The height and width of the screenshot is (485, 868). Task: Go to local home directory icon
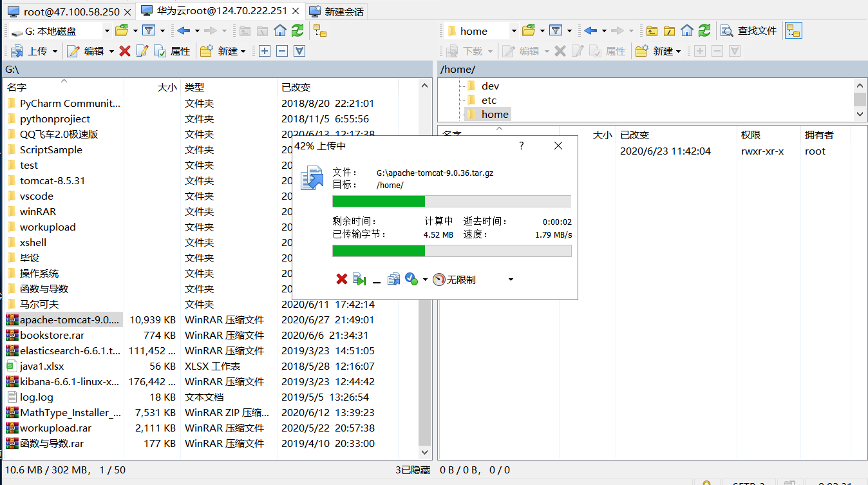(279, 30)
